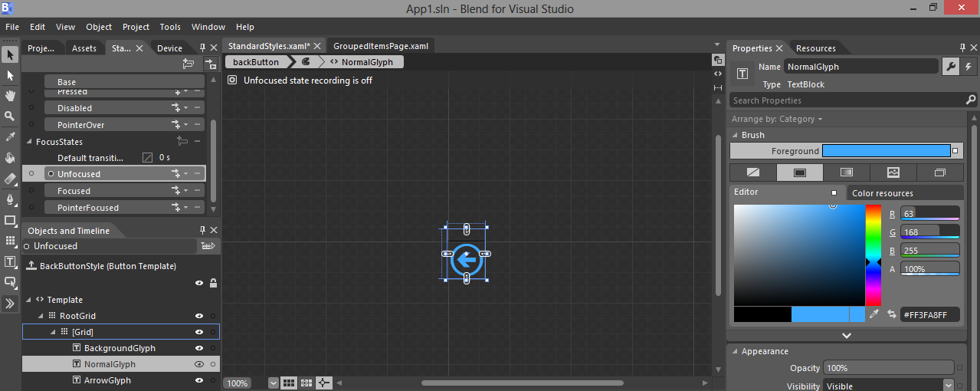Toggle visibility of BackgroundGlyph
Screen dimensions: 980x391
click(199, 348)
